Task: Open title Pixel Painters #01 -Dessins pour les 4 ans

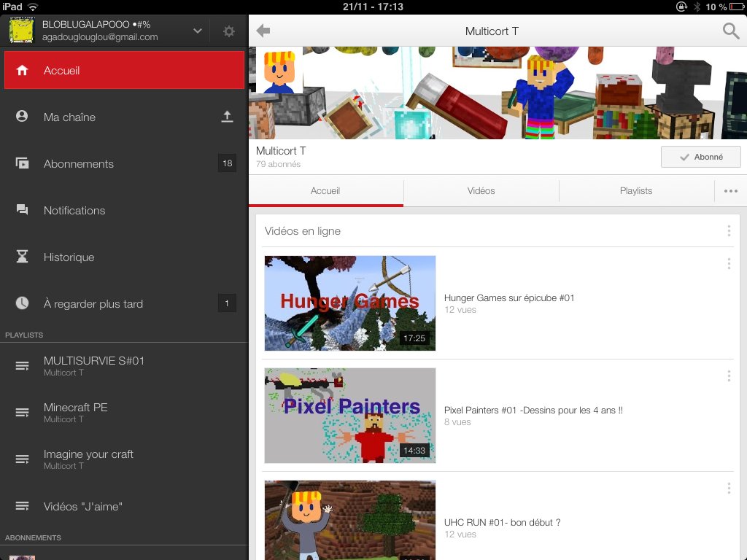Action: (x=533, y=411)
